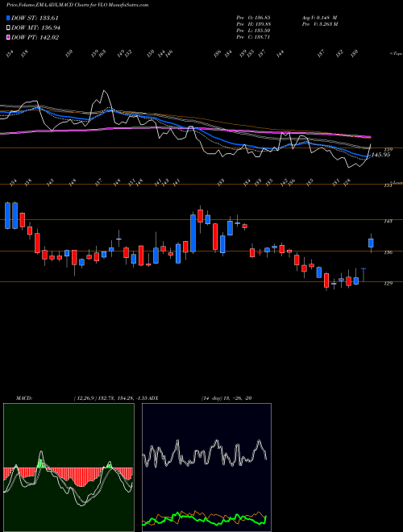Click the 'Avg V: 6.148 M' volume text
This screenshot has height=532, width=403.
(319, 17)
